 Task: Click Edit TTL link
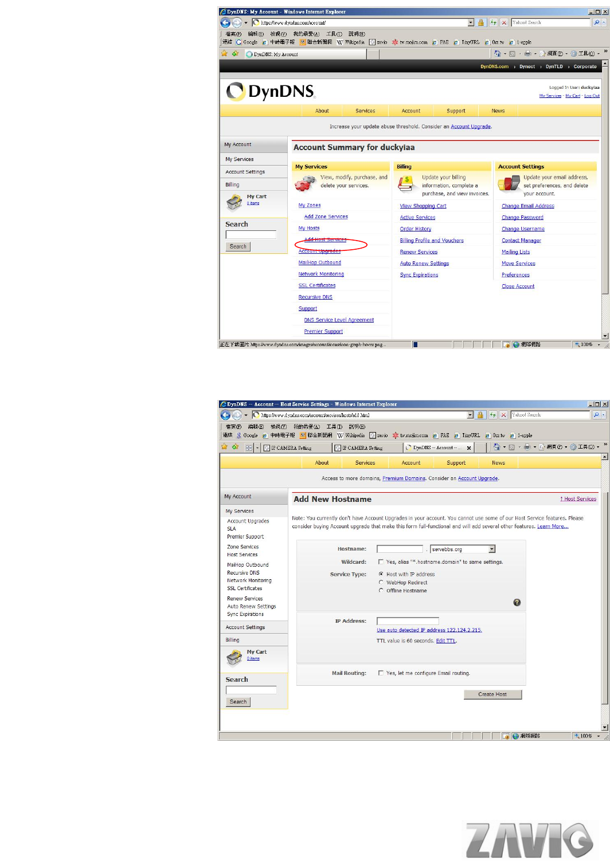[x=446, y=641]
